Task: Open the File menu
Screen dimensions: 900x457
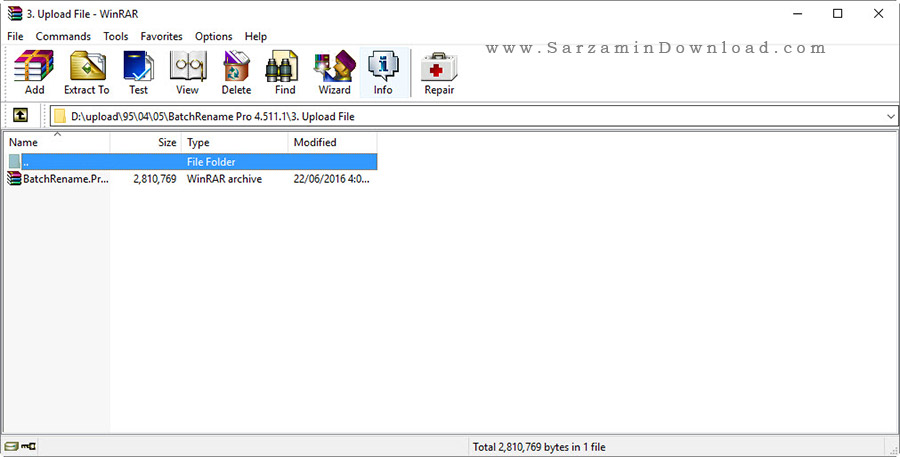Action: pos(15,36)
